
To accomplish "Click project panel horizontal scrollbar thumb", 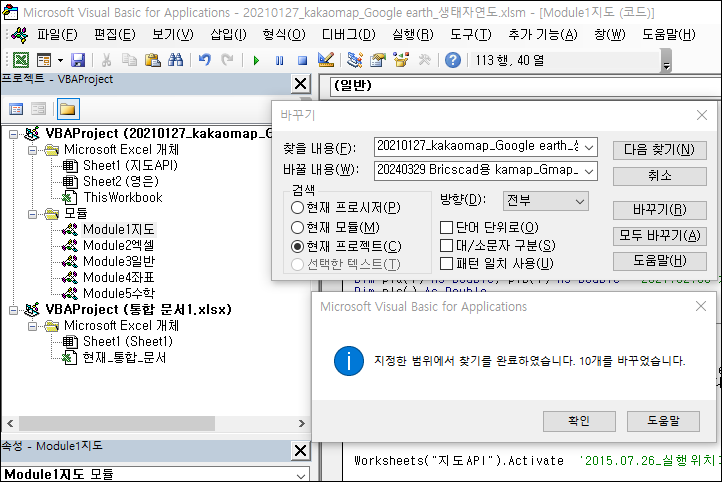I will tap(116, 423).
